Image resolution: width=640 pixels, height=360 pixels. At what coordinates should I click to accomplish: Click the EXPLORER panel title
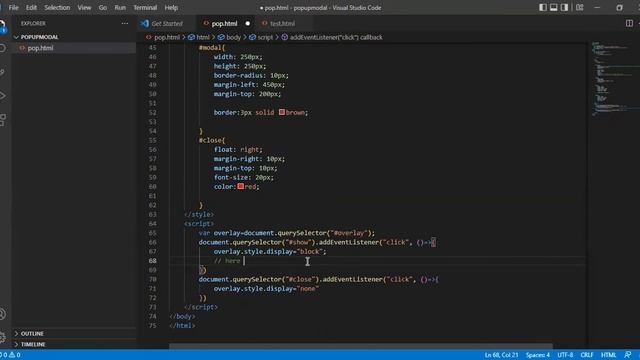(33, 24)
